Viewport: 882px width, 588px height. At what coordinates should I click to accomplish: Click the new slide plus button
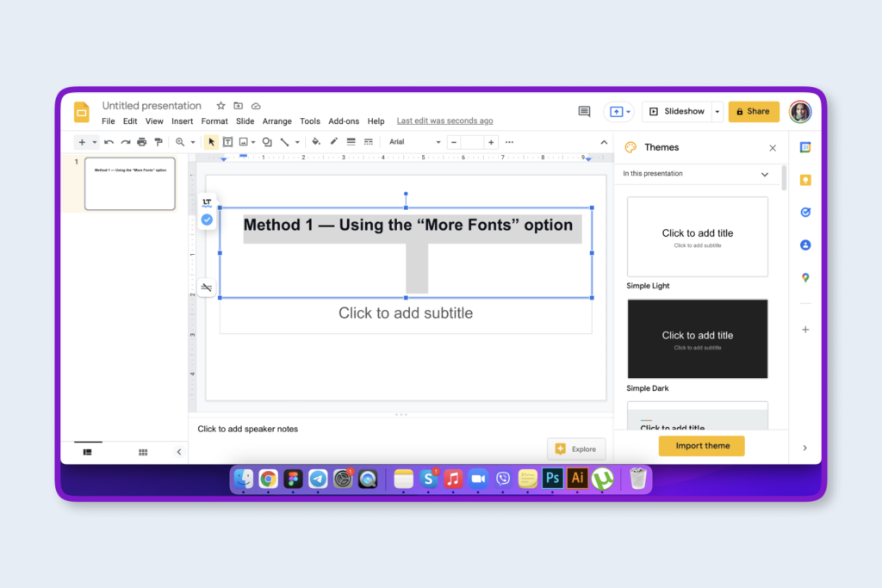[82, 142]
